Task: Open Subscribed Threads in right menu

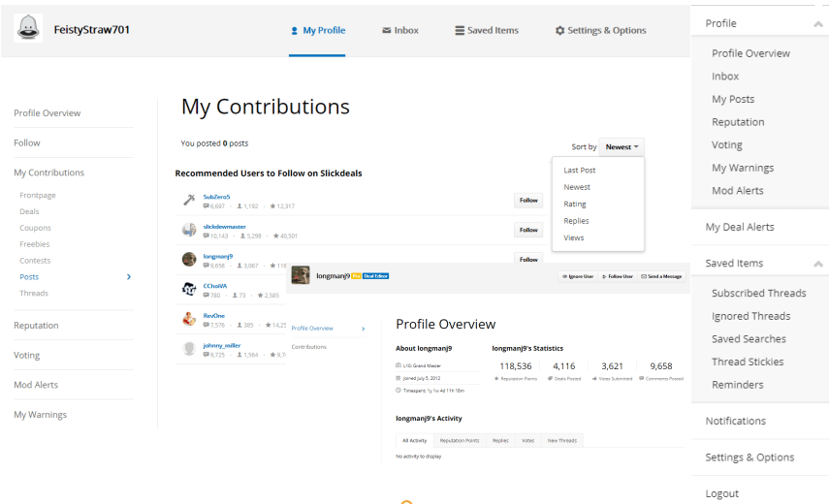Action: [758, 294]
